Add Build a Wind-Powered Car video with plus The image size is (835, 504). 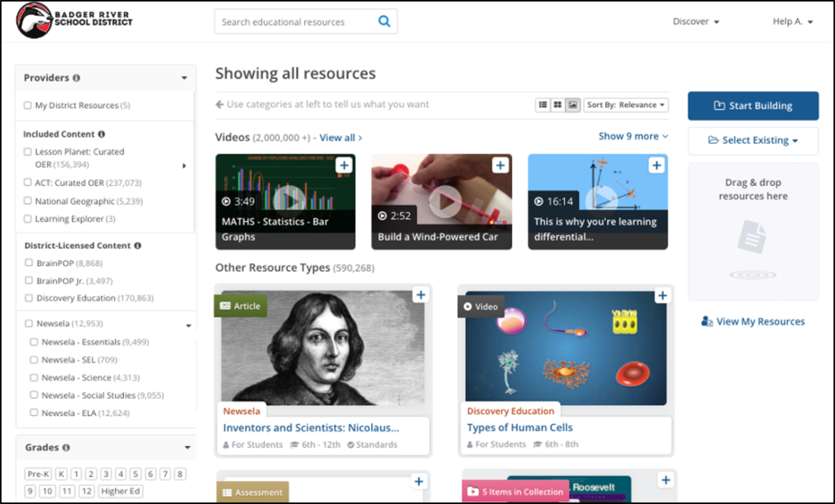click(500, 166)
